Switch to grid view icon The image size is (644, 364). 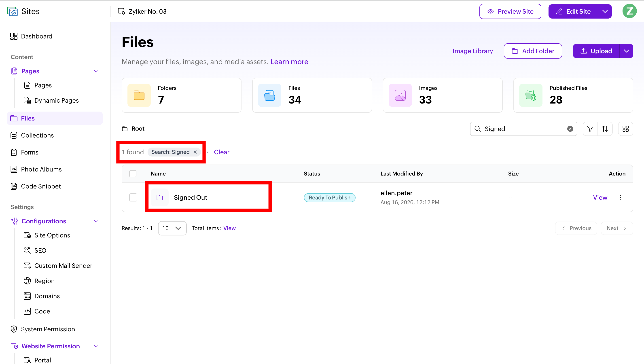625,129
